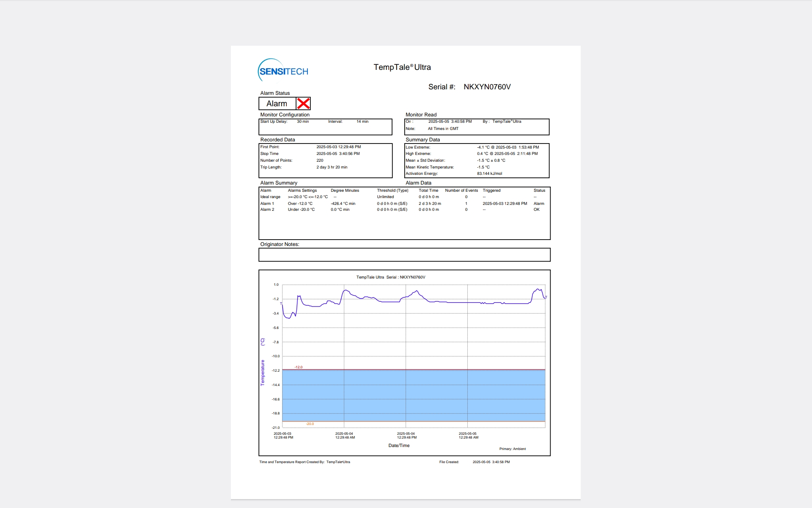Click the 'Ideal range' alarm row label
This screenshot has height=508, width=812.
point(270,197)
